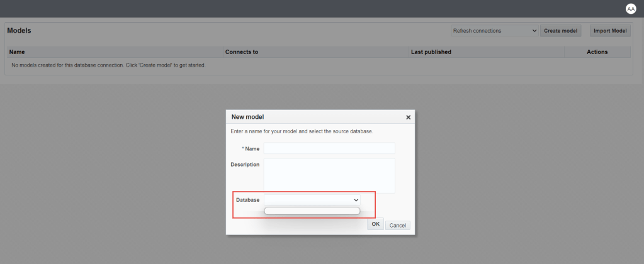Viewport: 644px width, 264px height.
Task: Select the empty option in Database list
Action: 312,211
